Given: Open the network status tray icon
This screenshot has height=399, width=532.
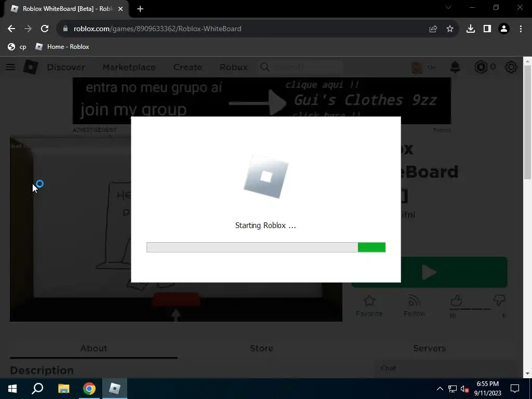Looking at the screenshot, I should coord(453,389).
